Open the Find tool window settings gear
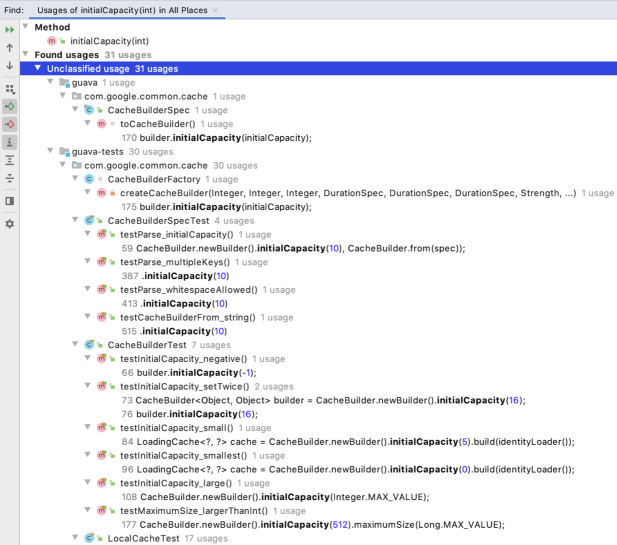Viewport: 617px width, 545px height. point(9,224)
